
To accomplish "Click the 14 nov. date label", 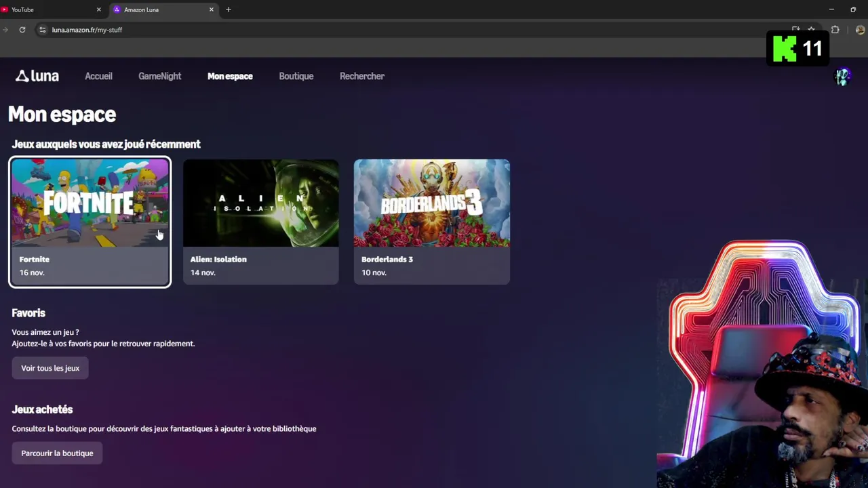I will [203, 272].
